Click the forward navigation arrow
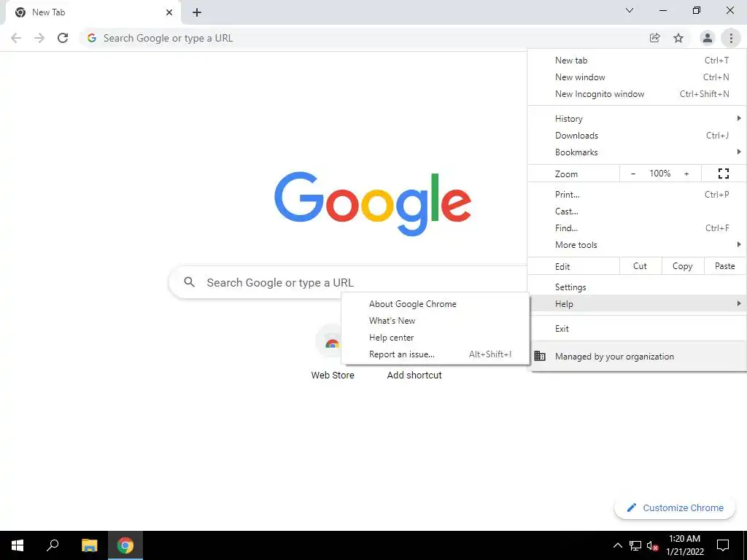The image size is (747, 560). coord(39,38)
